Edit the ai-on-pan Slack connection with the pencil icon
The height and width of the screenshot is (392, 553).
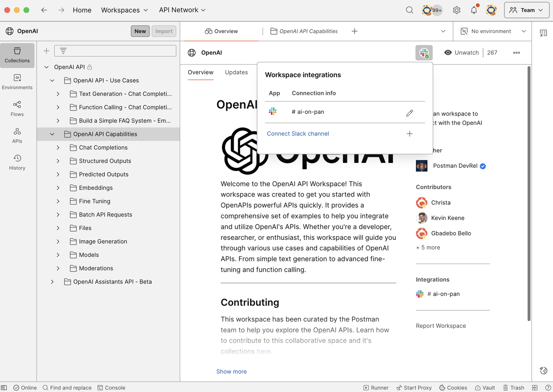pos(409,112)
